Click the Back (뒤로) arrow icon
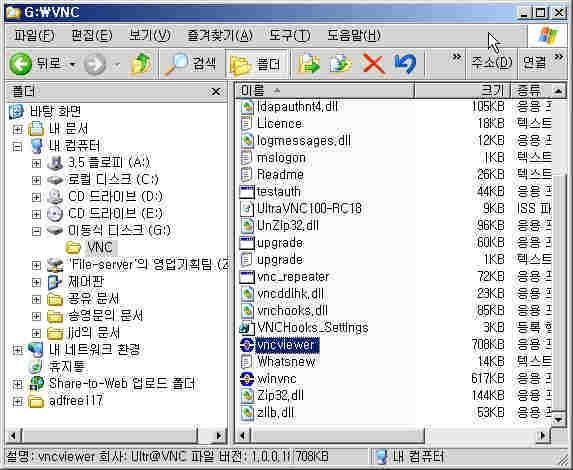573x470 pixels. [20, 64]
